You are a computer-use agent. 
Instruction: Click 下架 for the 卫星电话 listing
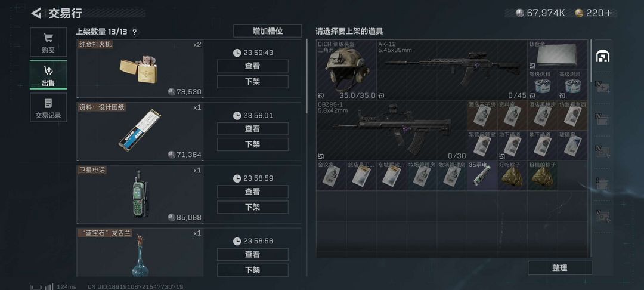point(253,208)
